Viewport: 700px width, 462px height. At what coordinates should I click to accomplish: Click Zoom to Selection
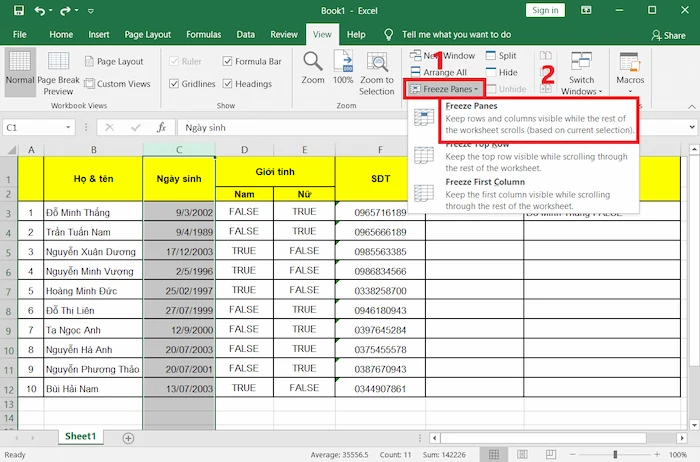point(377,73)
